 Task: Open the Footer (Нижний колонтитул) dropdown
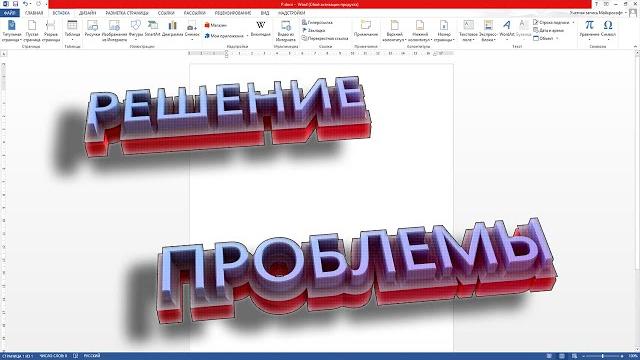(420, 31)
